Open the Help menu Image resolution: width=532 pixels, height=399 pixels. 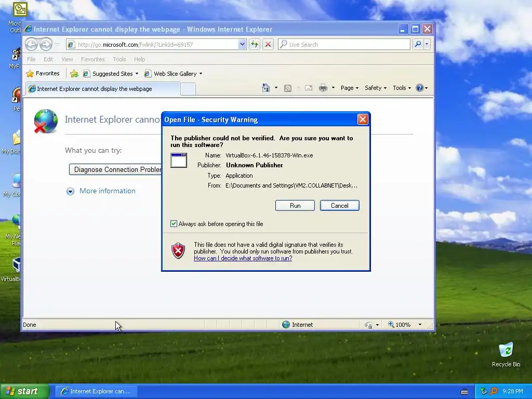click(139, 59)
